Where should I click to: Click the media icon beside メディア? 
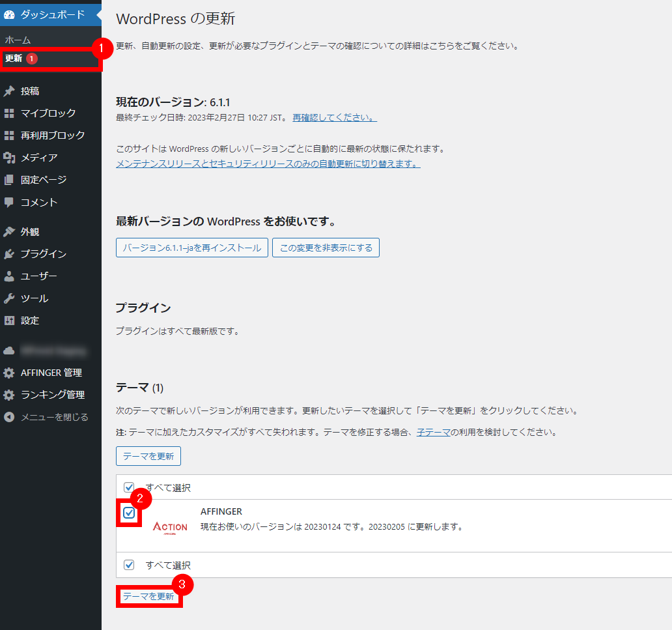pos(9,158)
